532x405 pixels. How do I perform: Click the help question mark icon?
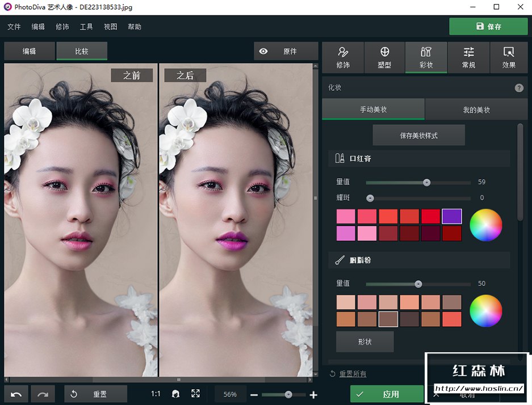coord(519,88)
